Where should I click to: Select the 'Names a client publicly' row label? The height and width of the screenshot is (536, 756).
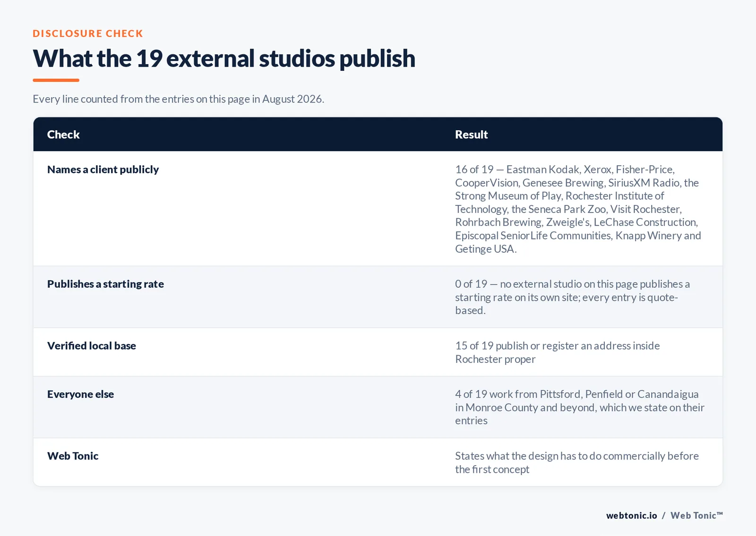pyautogui.click(x=103, y=170)
